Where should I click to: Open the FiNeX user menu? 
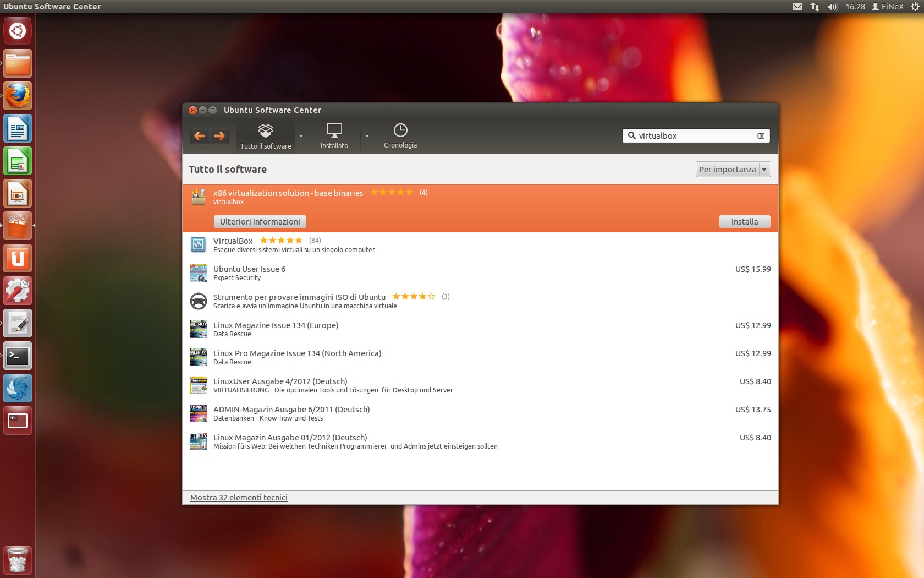coord(888,7)
